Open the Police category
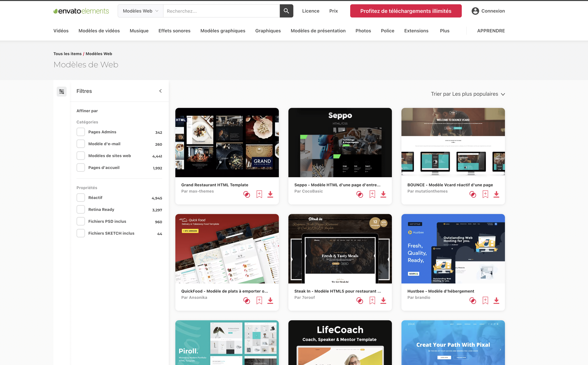 [x=387, y=31]
